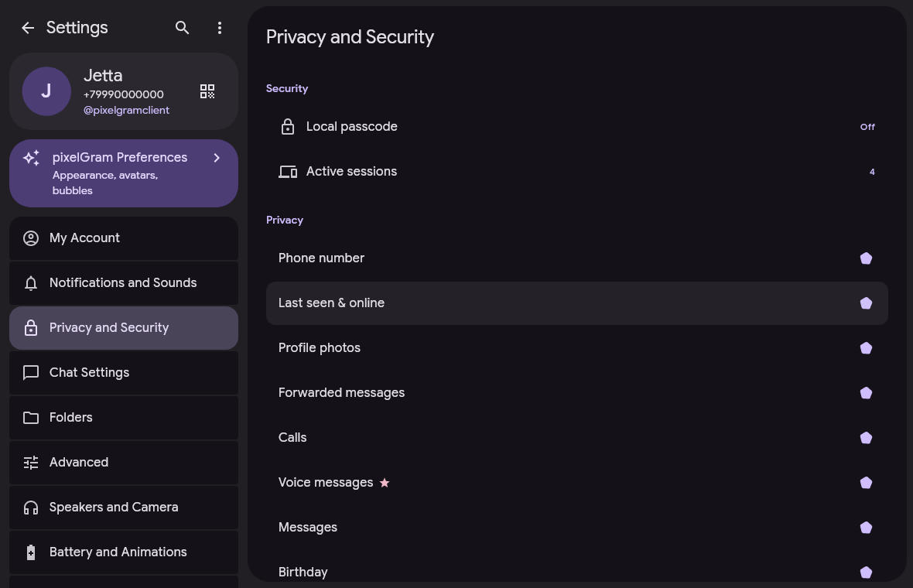Open Profile photos privacy setting

point(577,348)
